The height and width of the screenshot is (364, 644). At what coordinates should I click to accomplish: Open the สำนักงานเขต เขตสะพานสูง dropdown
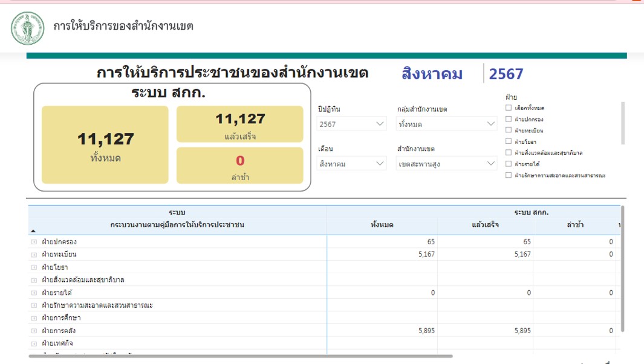pyautogui.click(x=446, y=163)
